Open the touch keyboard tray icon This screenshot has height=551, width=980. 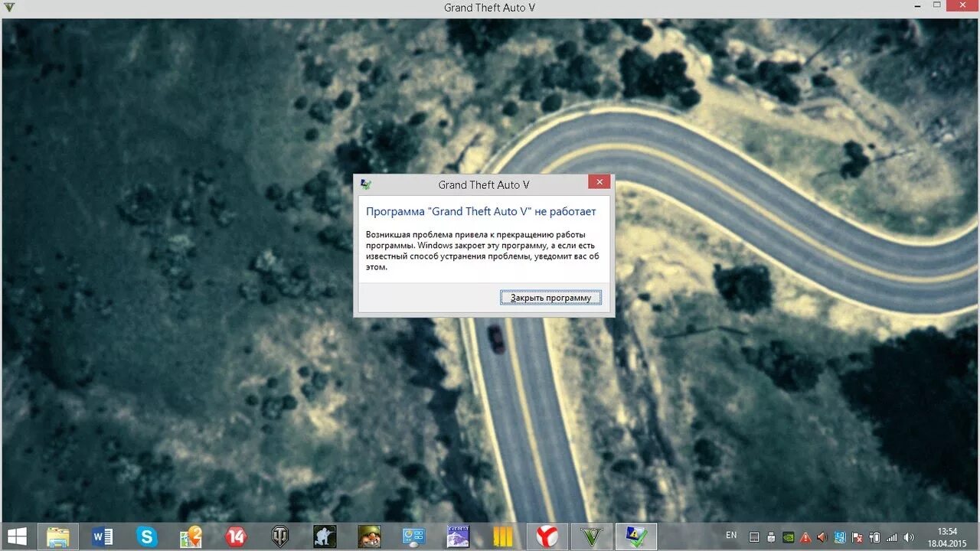754,537
